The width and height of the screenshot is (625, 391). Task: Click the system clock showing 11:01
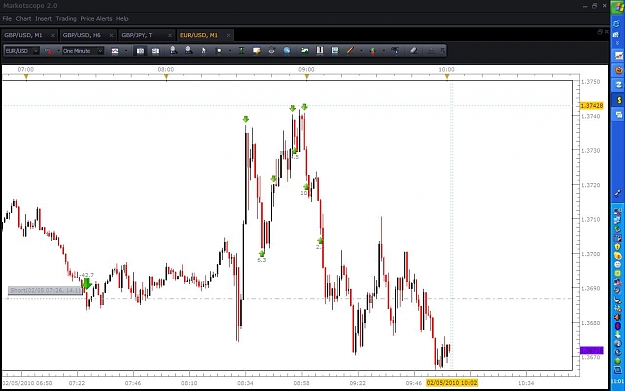click(617, 382)
